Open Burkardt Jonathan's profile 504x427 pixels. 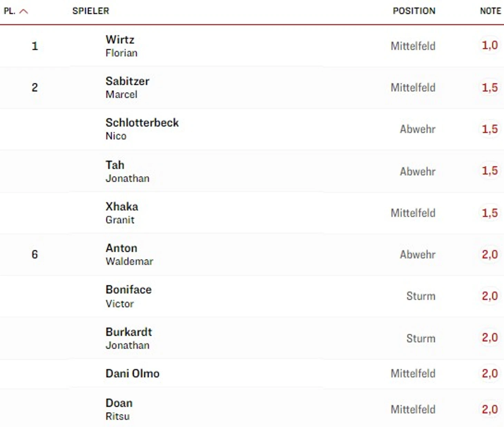[128, 338]
